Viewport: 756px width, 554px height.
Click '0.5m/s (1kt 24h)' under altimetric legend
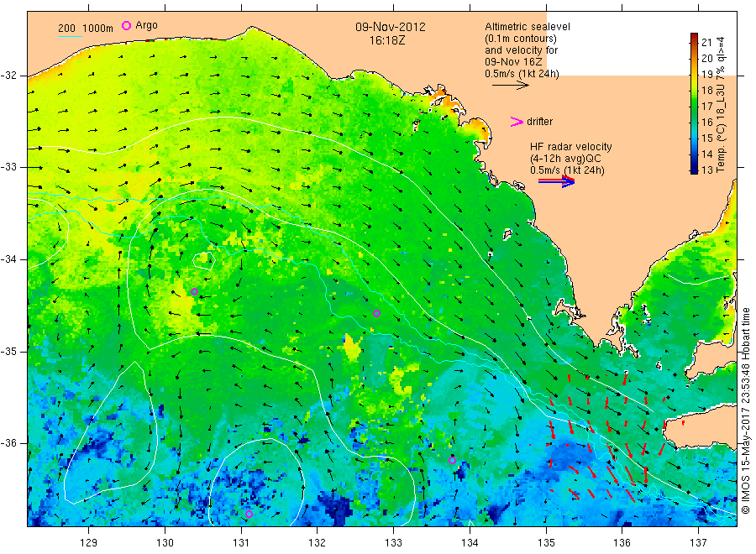[522, 74]
